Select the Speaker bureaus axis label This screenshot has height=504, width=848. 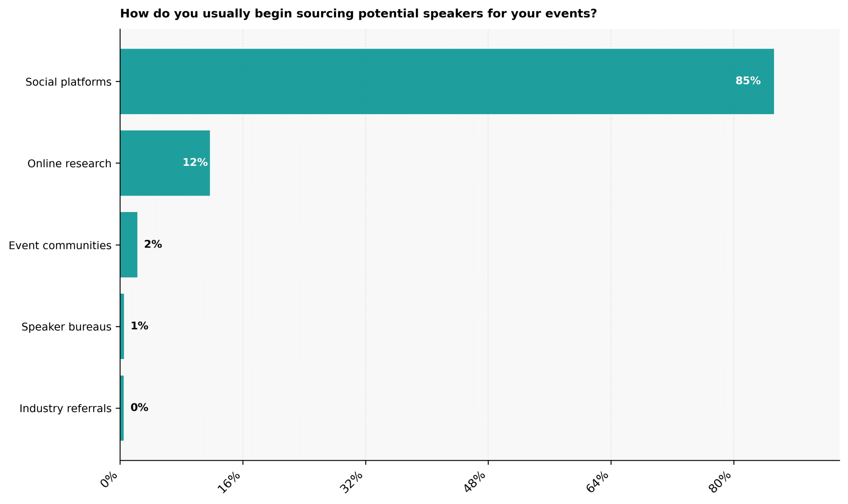[x=66, y=327]
